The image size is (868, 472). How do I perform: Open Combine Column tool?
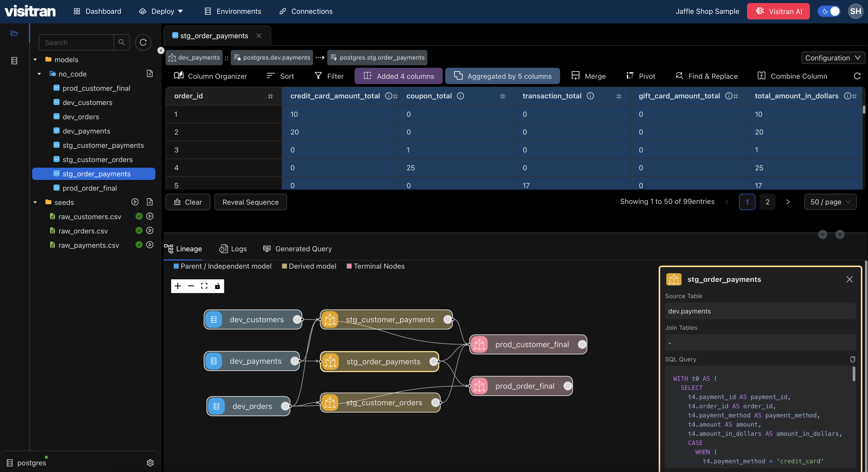792,76
